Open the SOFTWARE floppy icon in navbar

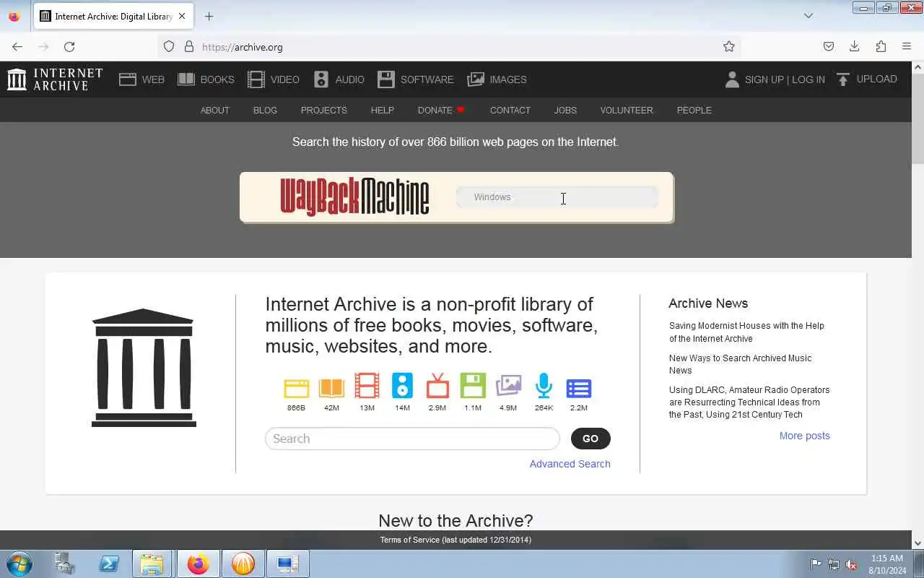(x=386, y=79)
